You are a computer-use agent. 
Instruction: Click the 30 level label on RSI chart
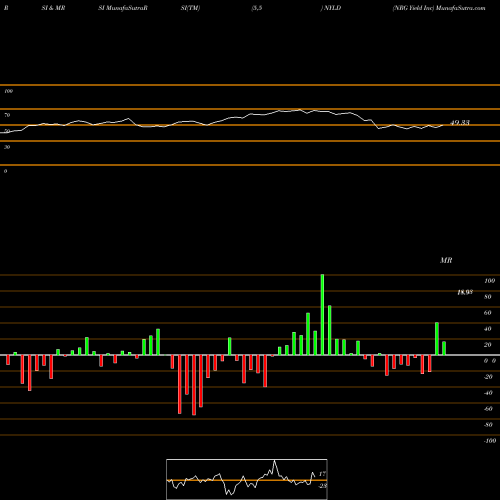pos(7,147)
